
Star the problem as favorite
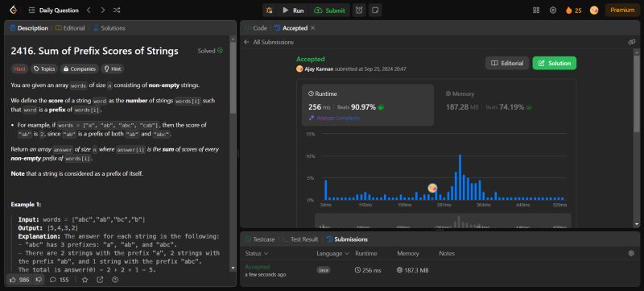(85, 280)
